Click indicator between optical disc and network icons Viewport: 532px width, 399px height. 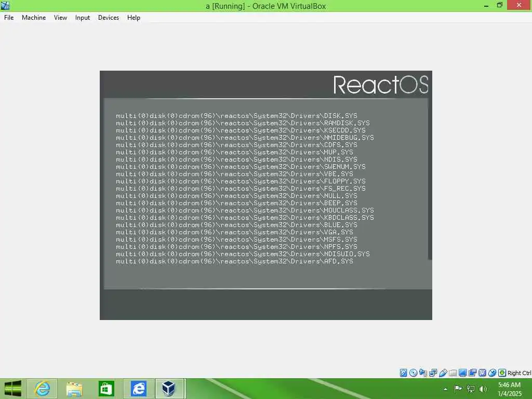pos(423,373)
